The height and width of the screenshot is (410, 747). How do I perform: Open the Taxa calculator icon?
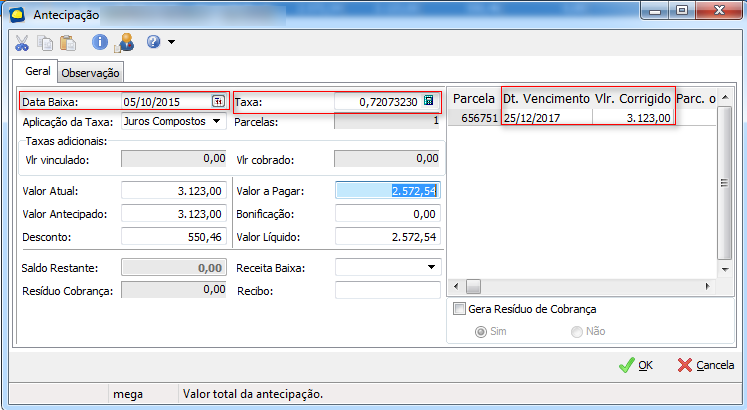(429, 101)
